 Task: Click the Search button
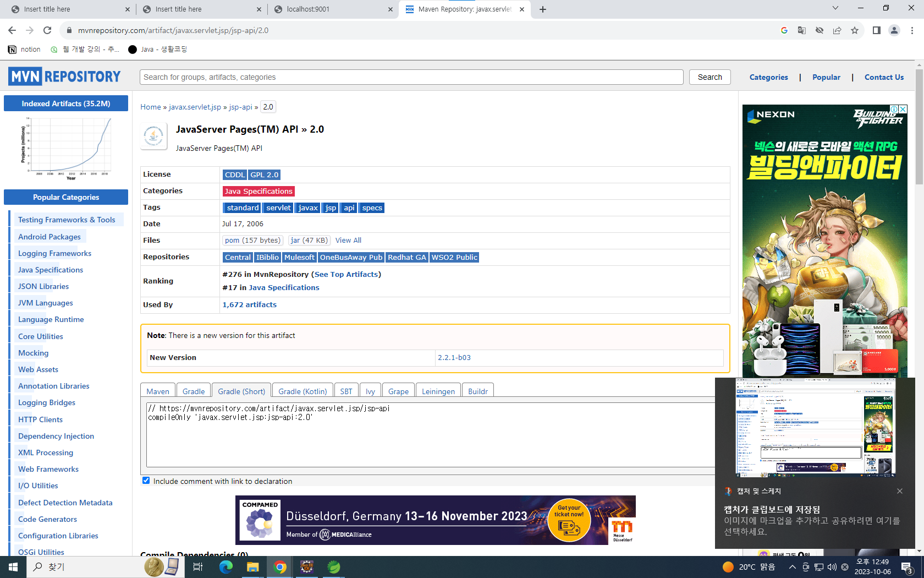click(x=710, y=77)
